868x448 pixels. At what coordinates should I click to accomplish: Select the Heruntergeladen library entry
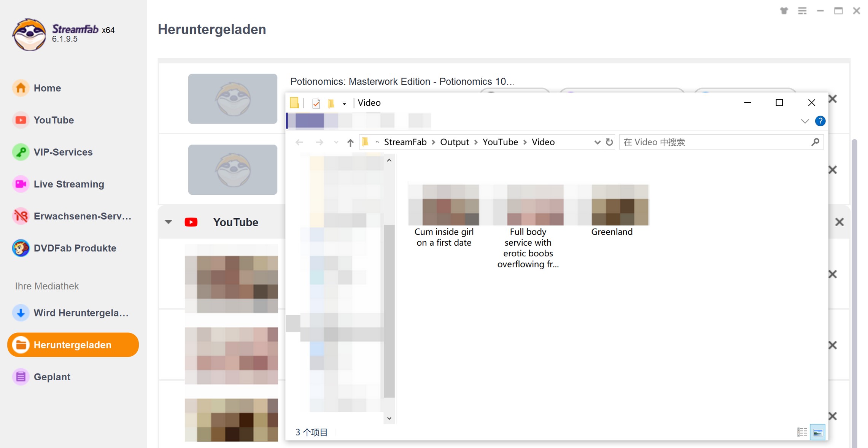(x=73, y=345)
